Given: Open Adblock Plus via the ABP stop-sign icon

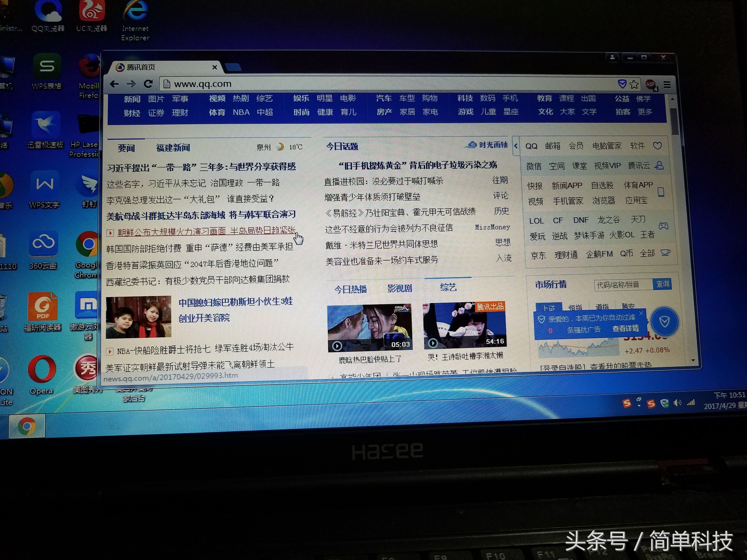Looking at the screenshot, I should coord(650,85).
